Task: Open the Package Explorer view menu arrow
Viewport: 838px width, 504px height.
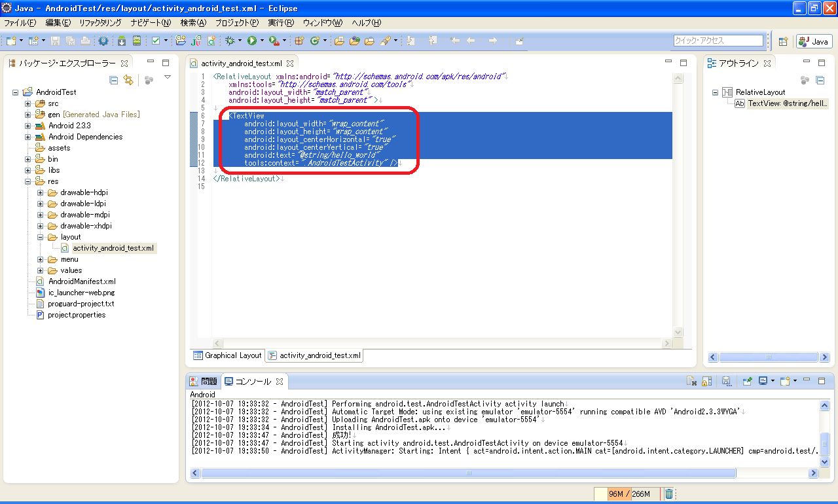Action: pos(168,78)
